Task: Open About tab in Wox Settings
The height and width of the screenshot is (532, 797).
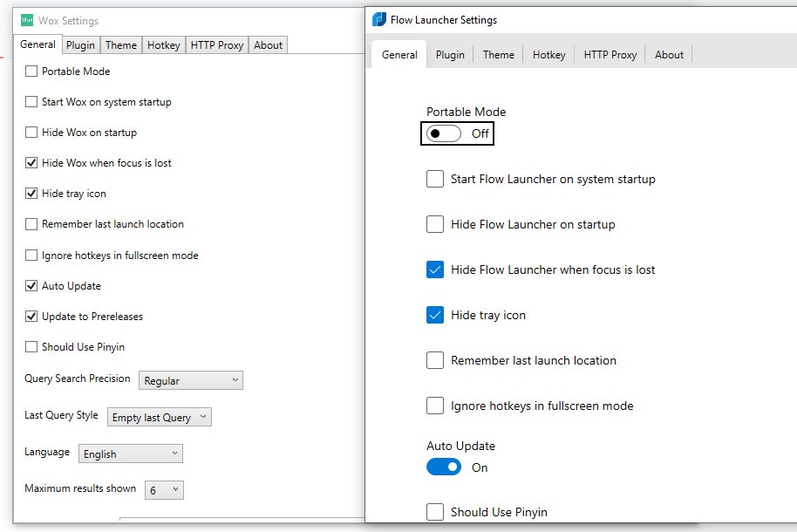Action: (268, 45)
